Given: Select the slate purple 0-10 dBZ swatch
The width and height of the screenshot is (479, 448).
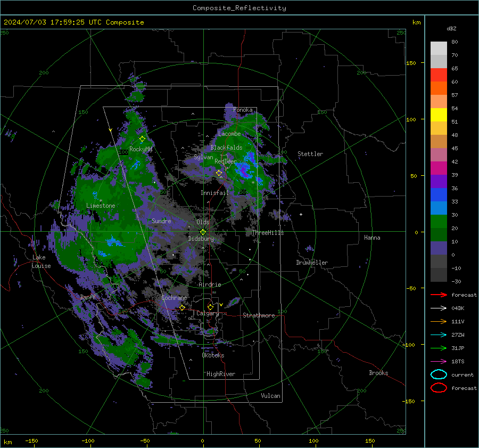Looking at the screenshot, I should click(x=439, y=248).
